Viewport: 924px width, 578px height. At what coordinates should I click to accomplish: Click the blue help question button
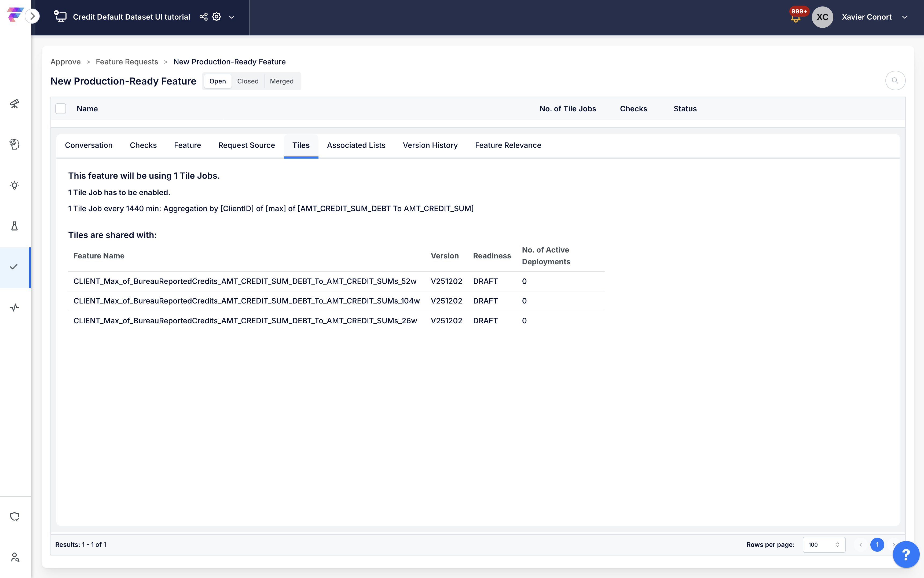click(x=906, y=554)
